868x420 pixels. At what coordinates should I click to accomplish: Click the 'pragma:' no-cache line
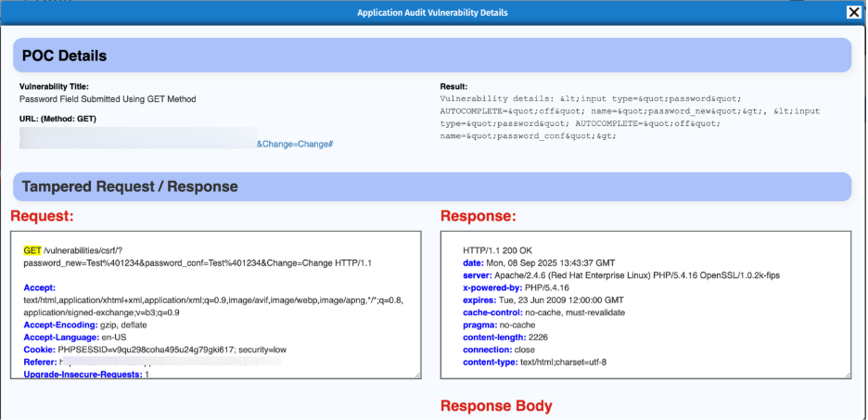click(499, 325)
